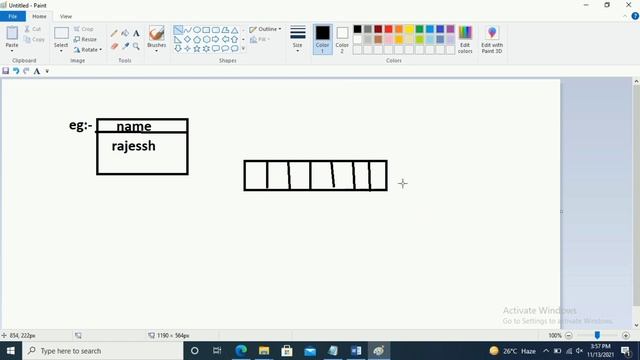Viewport: 640px width, 360px height.
Task: Click the Resize button
Action: (x=85, y=39)
